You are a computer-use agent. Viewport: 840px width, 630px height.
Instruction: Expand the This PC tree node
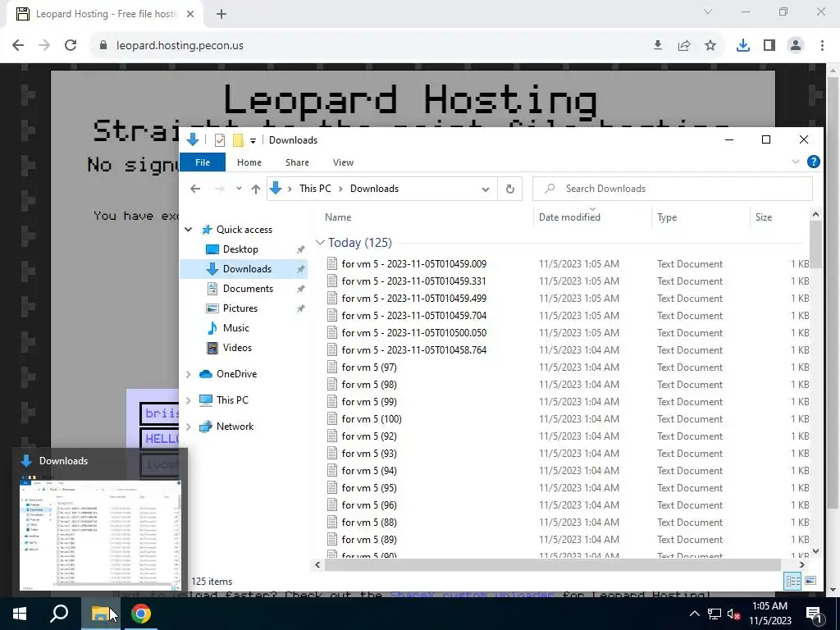point(189,400)
